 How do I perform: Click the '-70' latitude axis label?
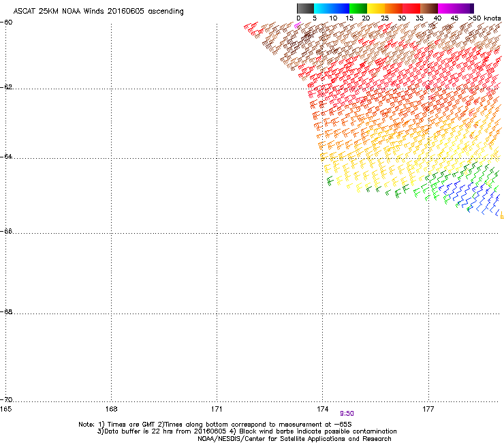click(6, 400)
